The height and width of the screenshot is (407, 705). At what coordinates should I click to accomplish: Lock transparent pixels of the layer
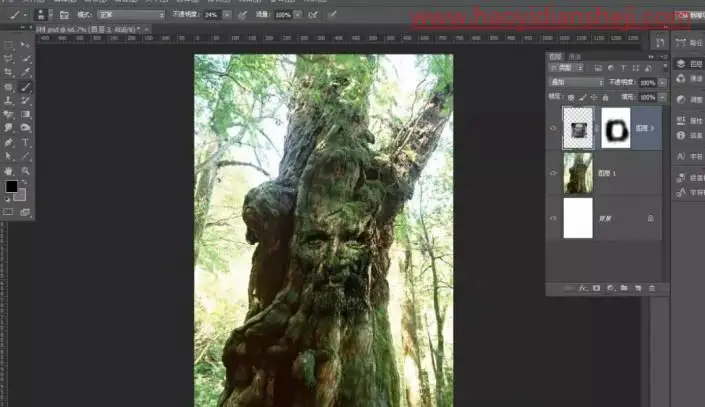click(x=571, y=97)
